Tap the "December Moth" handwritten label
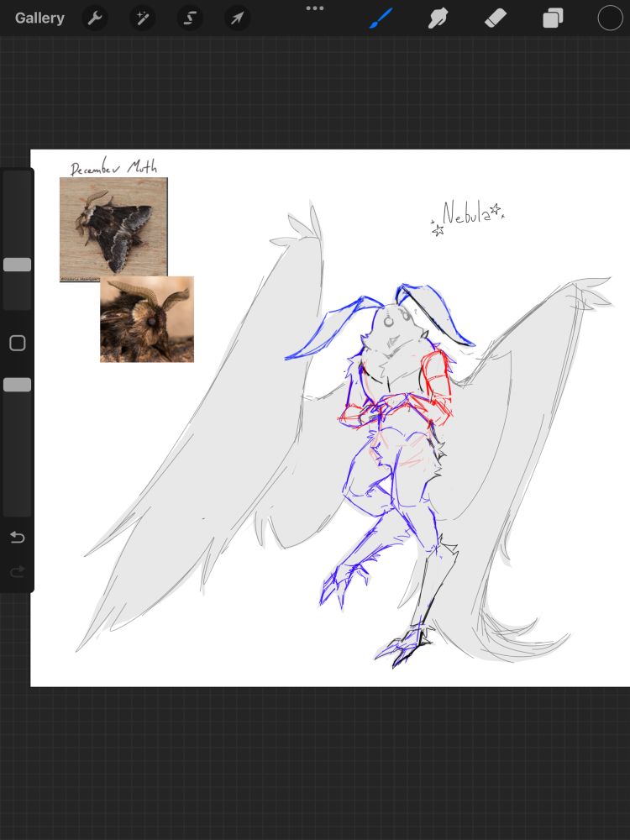The width and height of the screenshot is (630, 840). (x=114, y=166)
